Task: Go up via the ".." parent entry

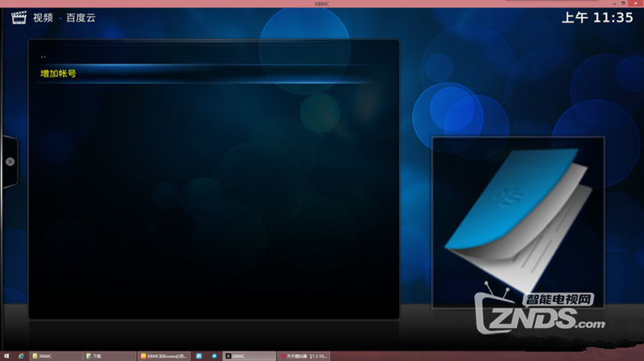Action: click(x=208, y=55)
